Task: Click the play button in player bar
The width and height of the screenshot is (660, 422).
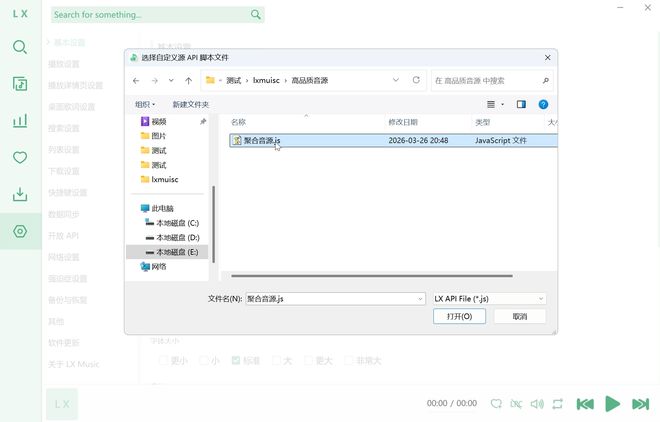Action: (x=613, y=404)
